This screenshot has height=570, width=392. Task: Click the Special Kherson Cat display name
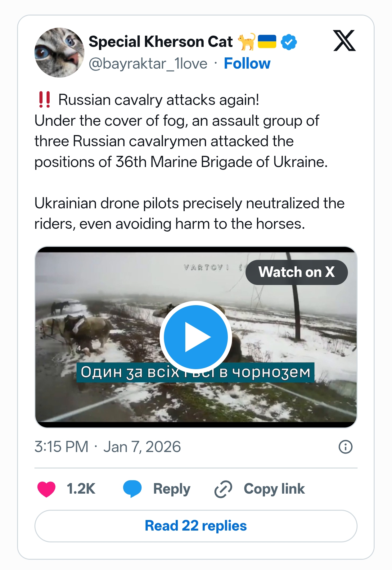[160, 42]
